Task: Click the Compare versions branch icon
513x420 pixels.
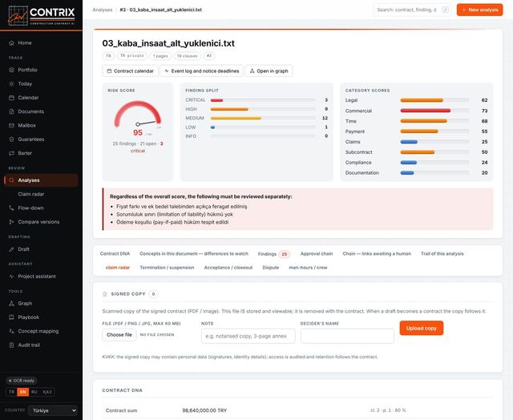Action: [11, 222]
